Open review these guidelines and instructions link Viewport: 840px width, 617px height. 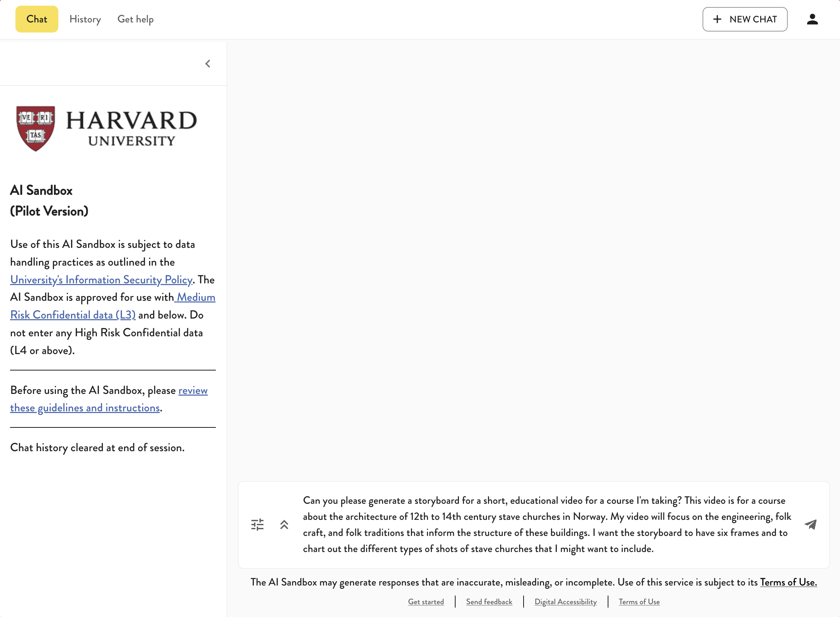point(85,408)
